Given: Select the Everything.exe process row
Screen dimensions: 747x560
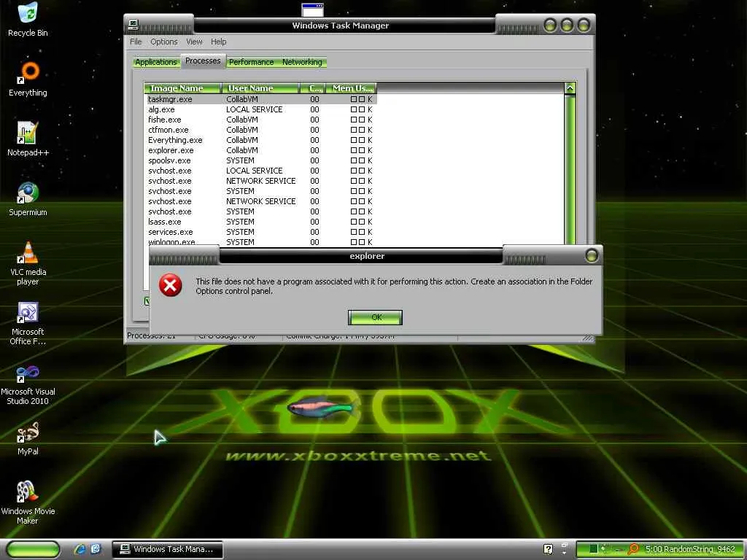Looking at the screenshot, I should [261, 140].
